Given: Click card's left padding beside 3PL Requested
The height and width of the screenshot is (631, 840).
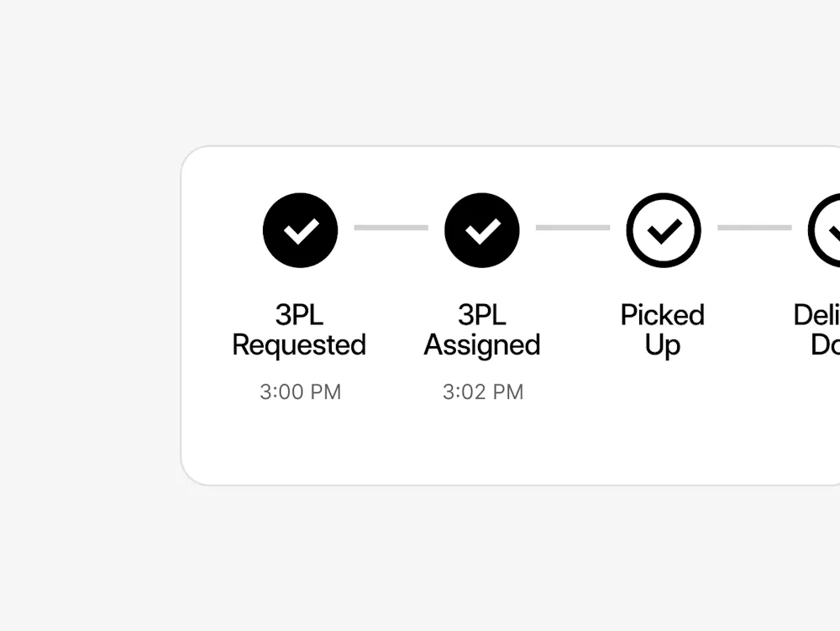Looking at the screenshot, I should [x=206, y=329].
